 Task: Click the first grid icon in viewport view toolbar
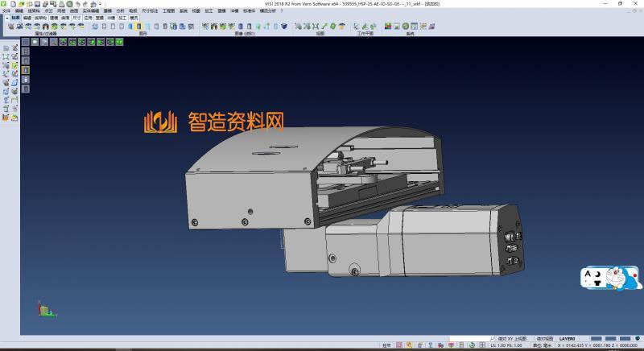click(x=25, y=42)
